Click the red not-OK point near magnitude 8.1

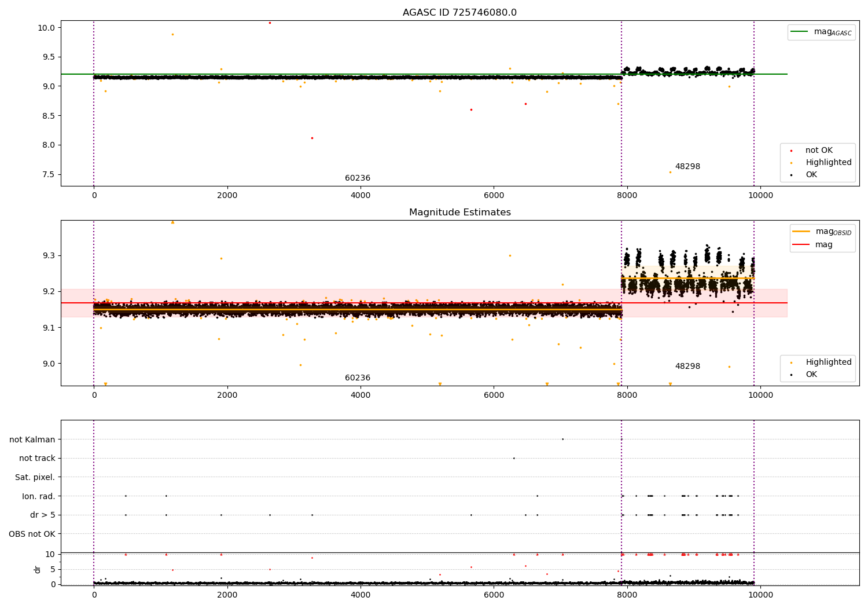click(x=312, y=138)
